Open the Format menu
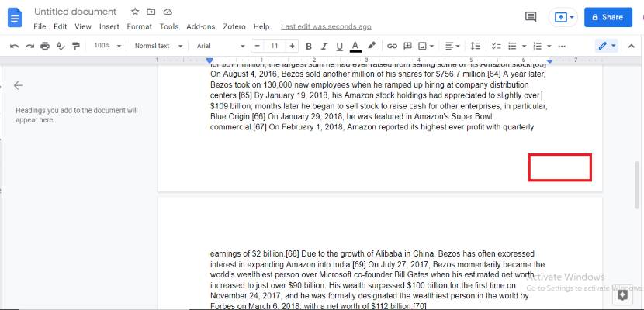This screenshot has height=310, width=644. click(139, 26)
